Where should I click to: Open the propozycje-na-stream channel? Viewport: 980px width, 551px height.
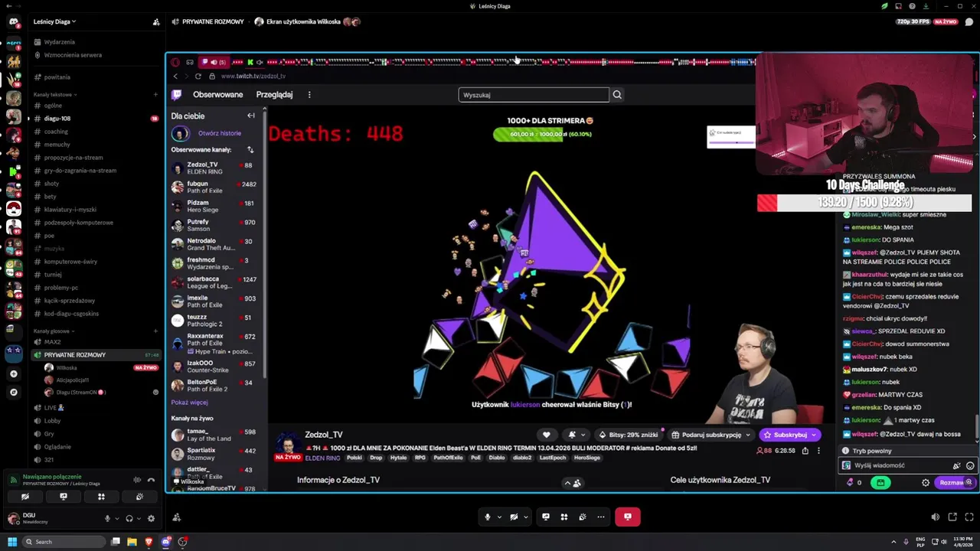73,158
